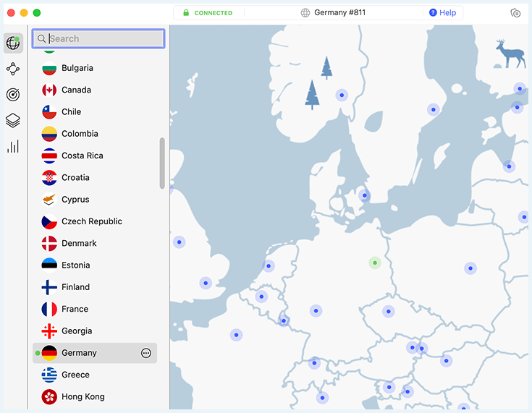
Task: Select Canada in the country list
Action: pos(95,90)
